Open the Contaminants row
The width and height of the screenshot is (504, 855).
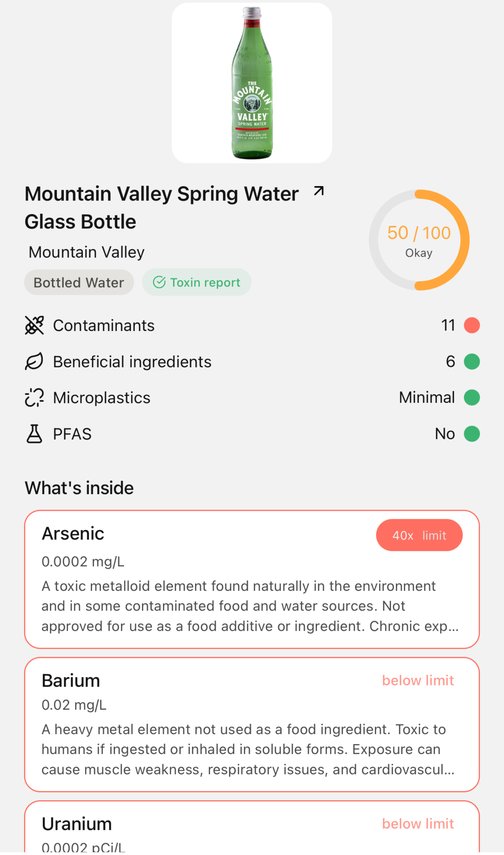(x=252, y=325)
